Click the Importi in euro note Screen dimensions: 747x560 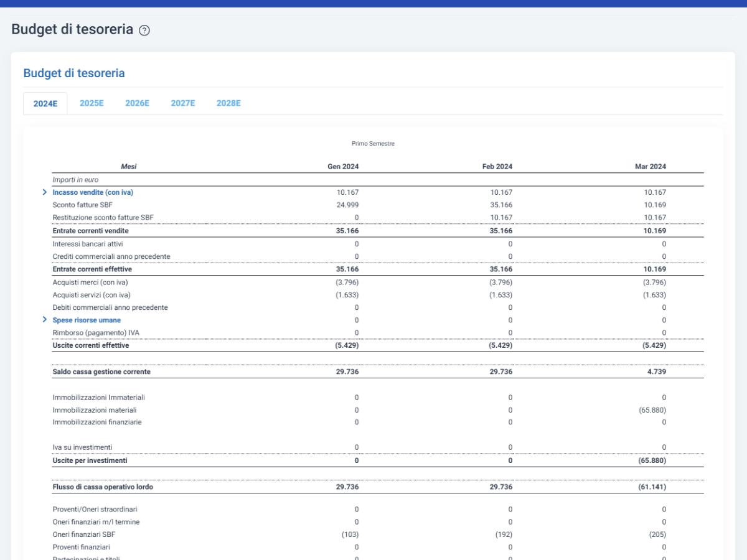point(75,179)
